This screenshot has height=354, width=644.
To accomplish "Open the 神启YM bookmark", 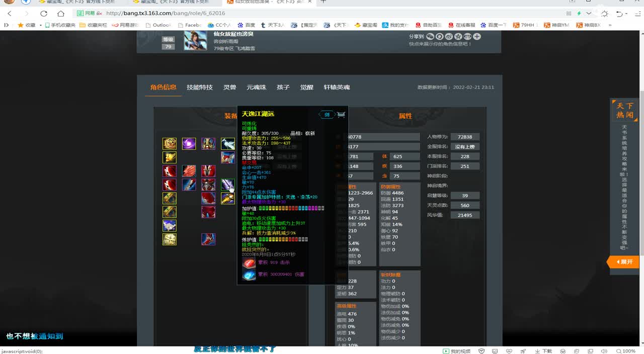I will [x=556, y=25].
